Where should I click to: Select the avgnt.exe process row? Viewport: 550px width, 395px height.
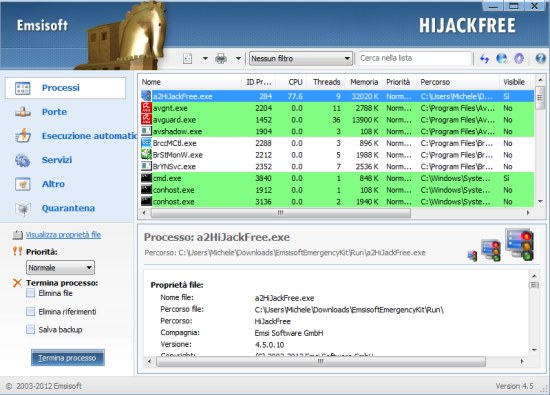(337, 108)
